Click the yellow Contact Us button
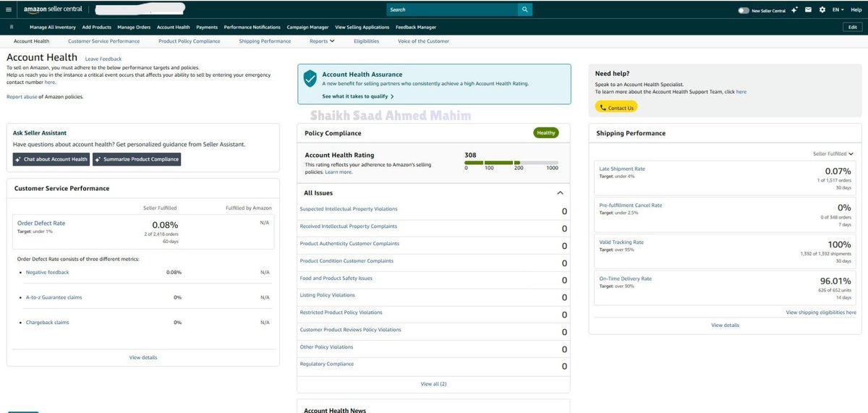Screen dimensions: 868x413 (x=616, y=107)
